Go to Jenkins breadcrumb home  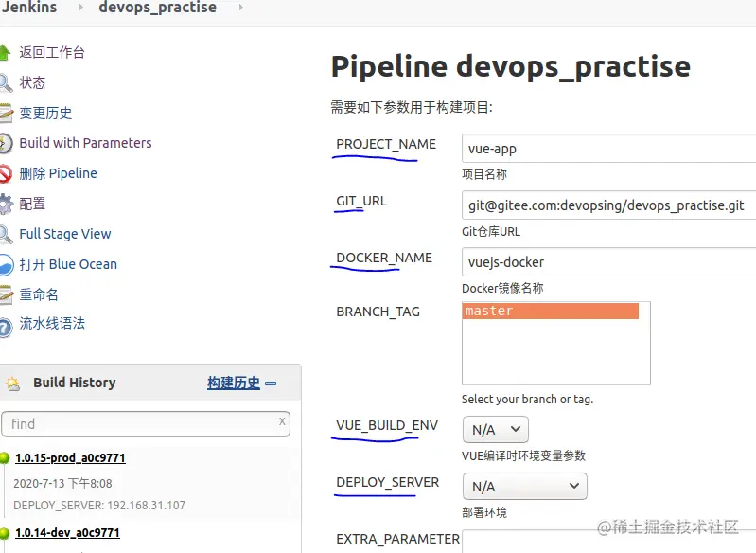click(x=29, y=8)
